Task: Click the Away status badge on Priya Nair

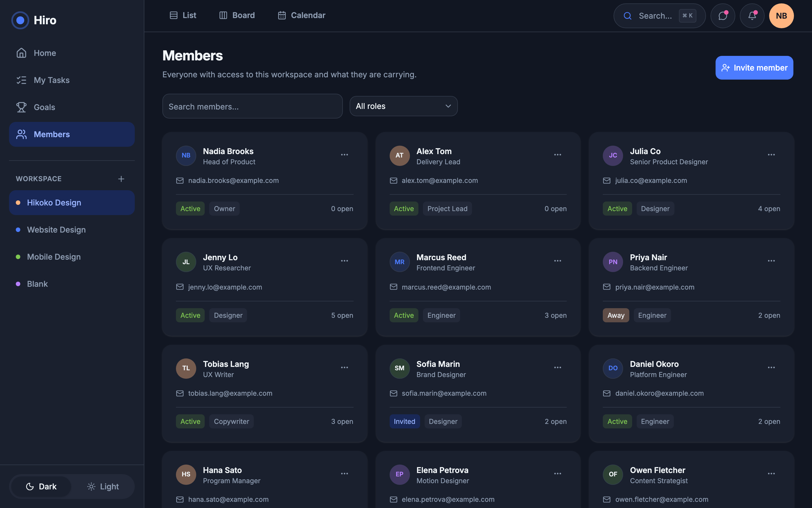Action: pos(616,316)
